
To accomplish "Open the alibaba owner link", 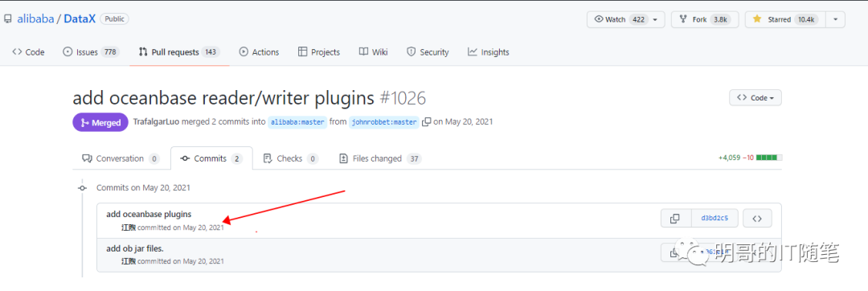I will tap(35, 19).
